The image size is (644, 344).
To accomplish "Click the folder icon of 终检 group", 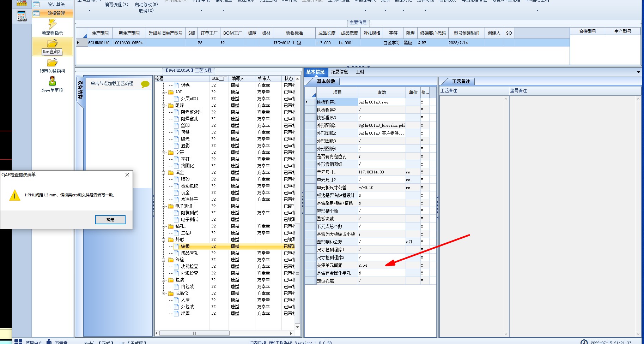I will [x=171, y=260].
